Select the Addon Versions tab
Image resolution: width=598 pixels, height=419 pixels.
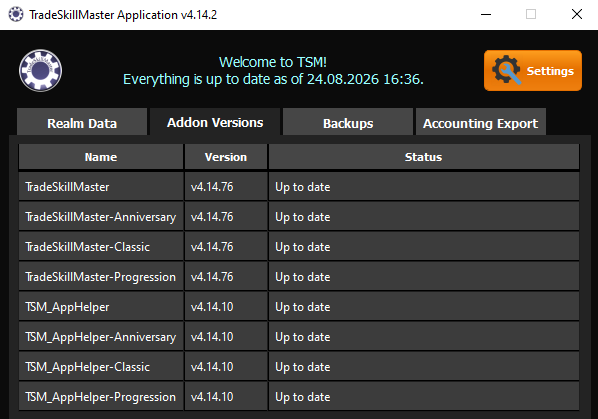coord(215,122)
